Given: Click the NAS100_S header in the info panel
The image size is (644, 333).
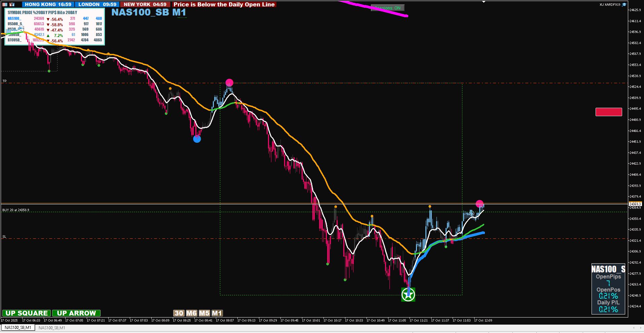Looking at the screenshot, I should click(x=608, y=269).
